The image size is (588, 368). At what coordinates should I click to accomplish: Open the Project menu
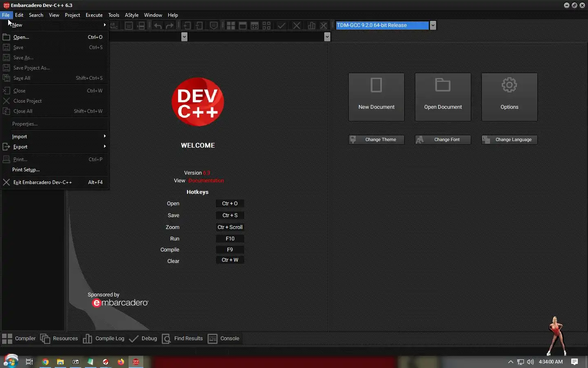[x=72, y=15]
